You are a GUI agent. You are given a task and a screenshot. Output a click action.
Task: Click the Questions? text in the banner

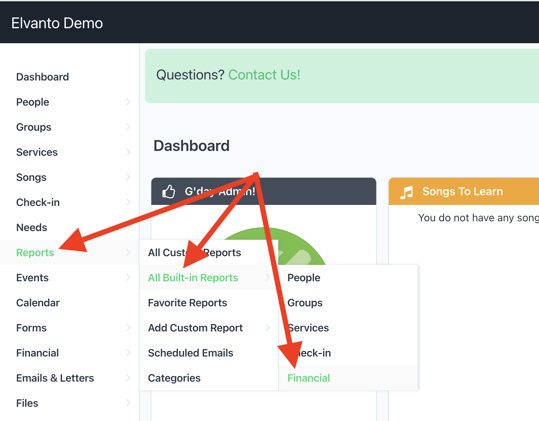pos(190,75)
